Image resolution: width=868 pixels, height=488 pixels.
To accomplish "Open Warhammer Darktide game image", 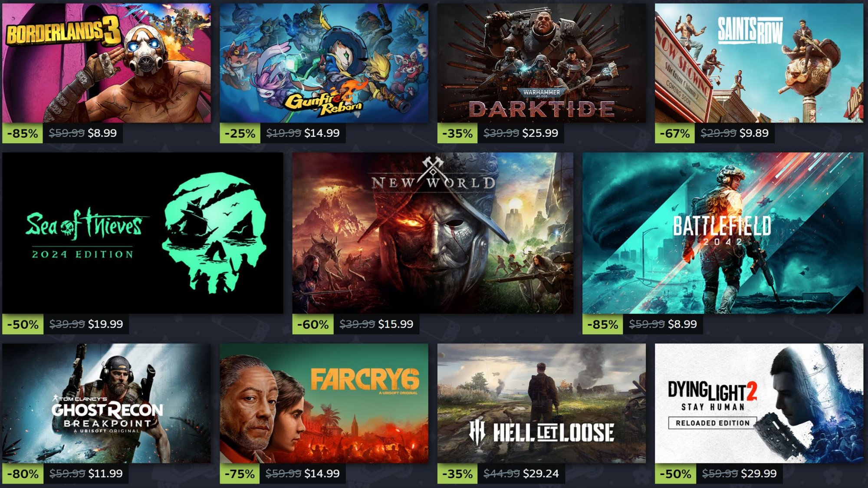I will click(x=541, y=63).
